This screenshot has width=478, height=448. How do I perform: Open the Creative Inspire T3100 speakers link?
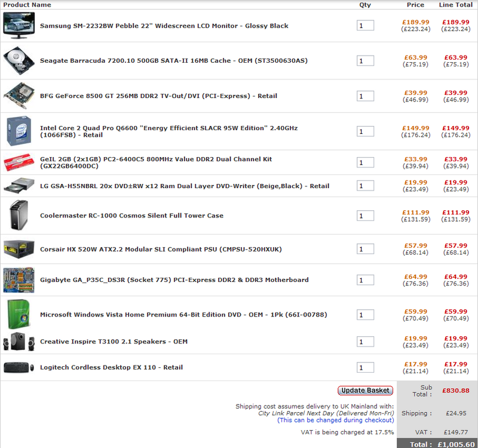(114, 342)
